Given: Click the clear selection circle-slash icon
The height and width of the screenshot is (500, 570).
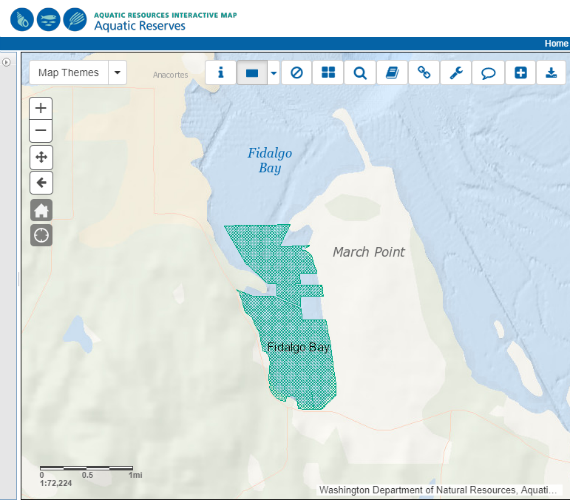Looking at the screenshot, I should (297, 73).
